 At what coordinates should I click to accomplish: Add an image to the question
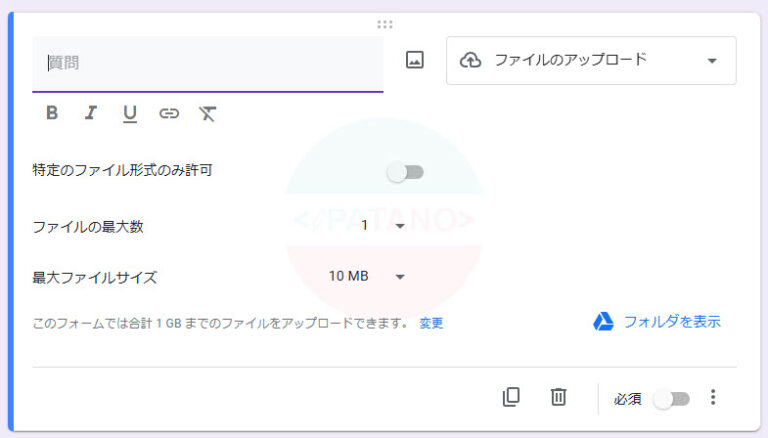(x=415, y=60)
